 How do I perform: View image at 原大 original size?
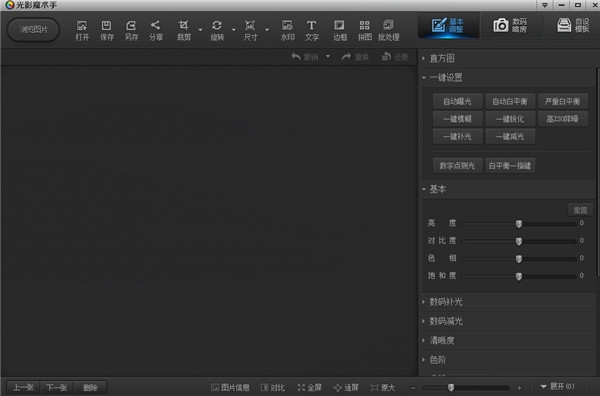pyautogui.click(x=383, y=388)
